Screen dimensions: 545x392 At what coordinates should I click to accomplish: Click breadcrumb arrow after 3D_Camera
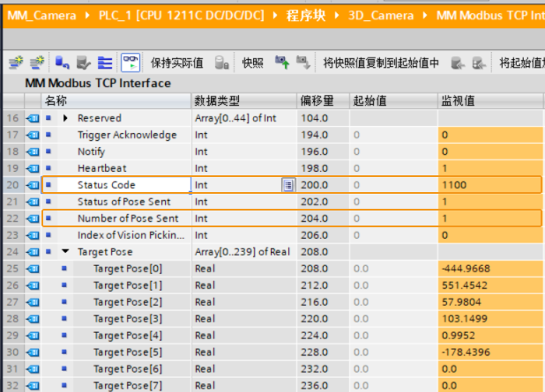pos(425,16)
